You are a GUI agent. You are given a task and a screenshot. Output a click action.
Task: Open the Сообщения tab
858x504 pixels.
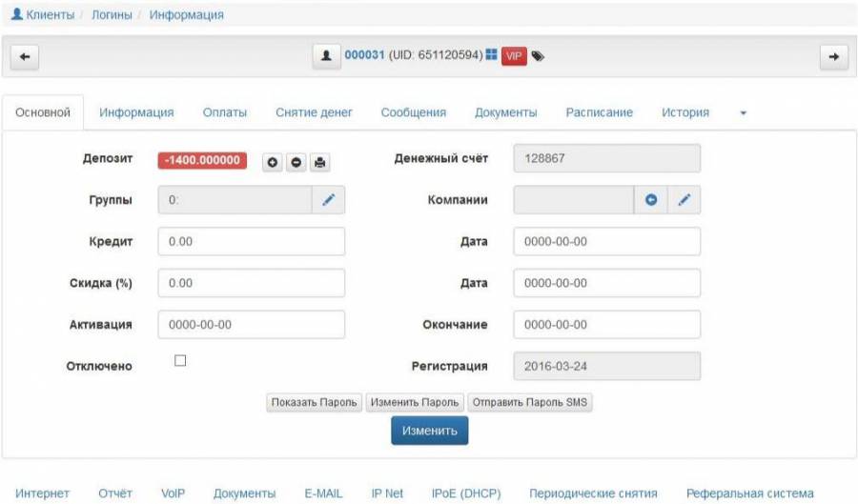coord(413,112)
